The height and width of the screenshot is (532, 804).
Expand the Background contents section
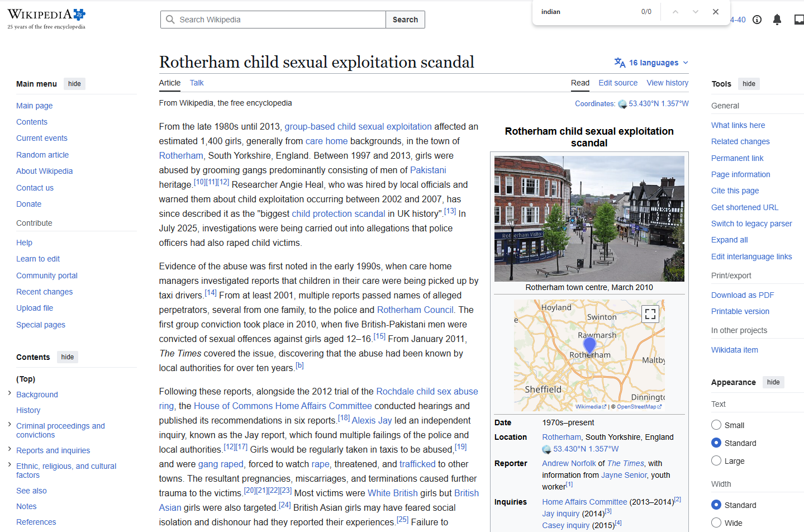point(9,393)
